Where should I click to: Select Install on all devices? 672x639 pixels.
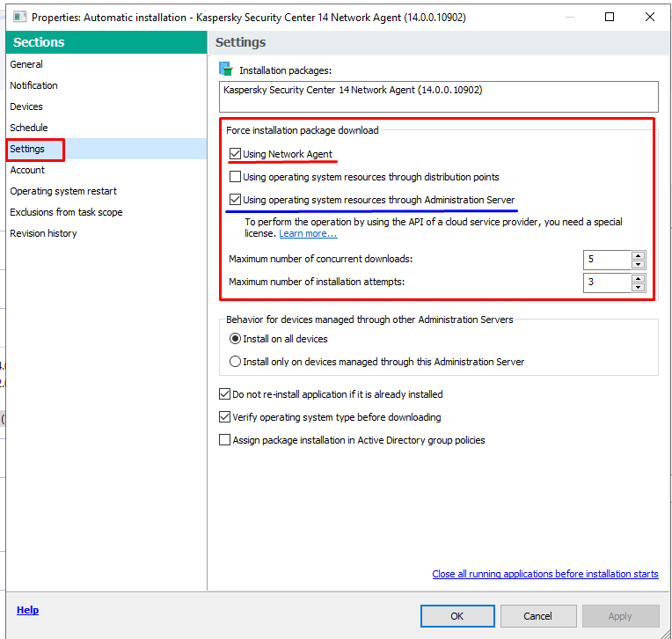click(235, 339)
